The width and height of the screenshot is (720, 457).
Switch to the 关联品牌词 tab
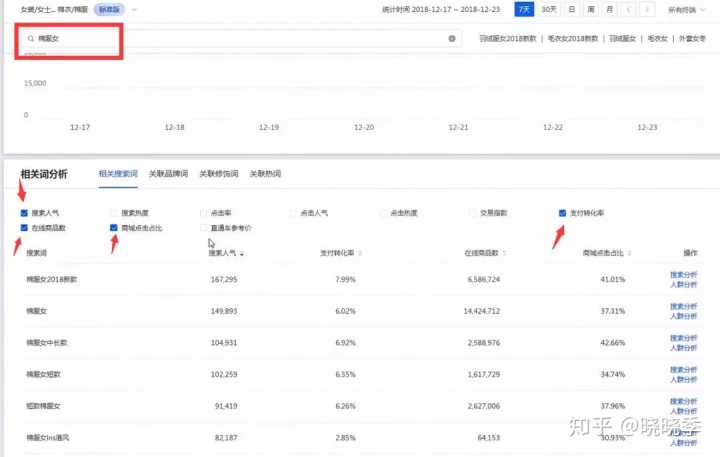point(168,174)
